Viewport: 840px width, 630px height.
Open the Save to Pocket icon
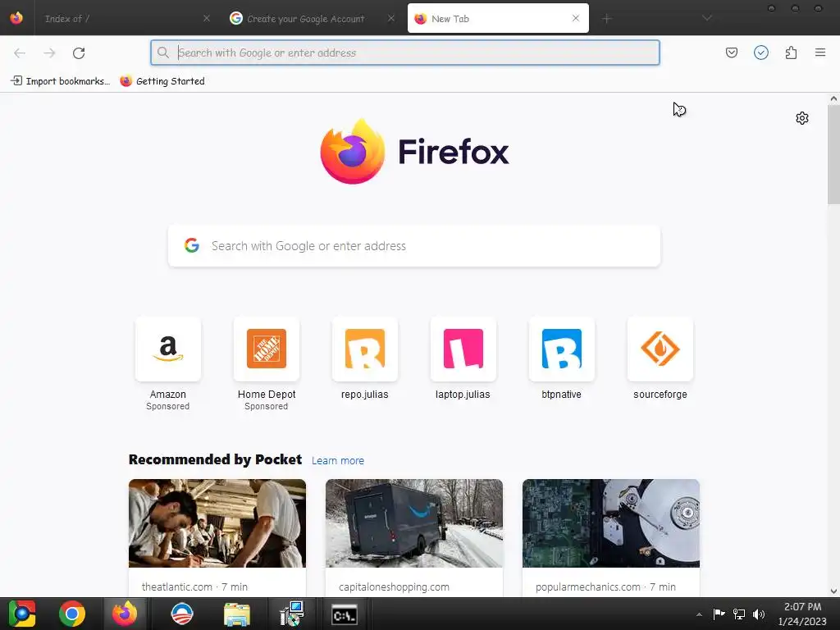pyautogui.click(x=731, y=52)
